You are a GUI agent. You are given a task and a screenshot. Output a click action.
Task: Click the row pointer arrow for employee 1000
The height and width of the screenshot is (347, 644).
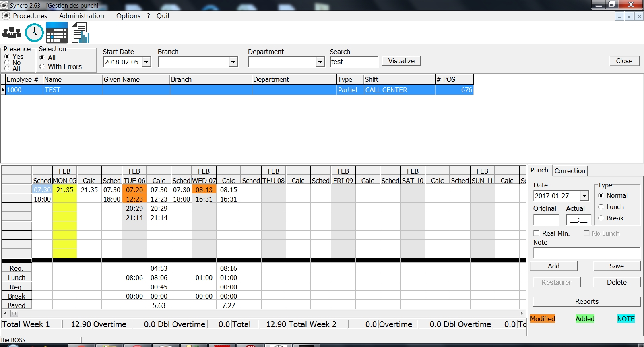coord(3,90)
